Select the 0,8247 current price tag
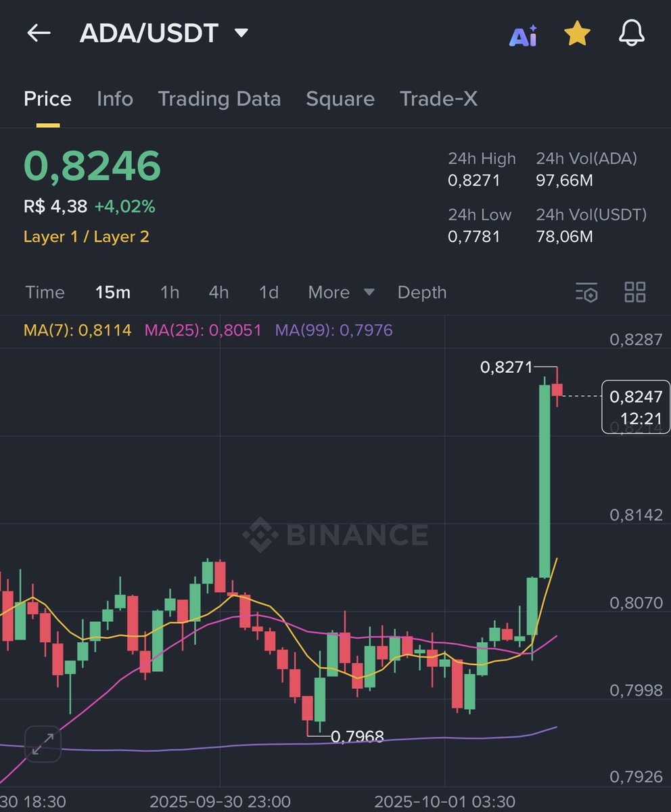 pyautogui.click(x=635, y=406)
